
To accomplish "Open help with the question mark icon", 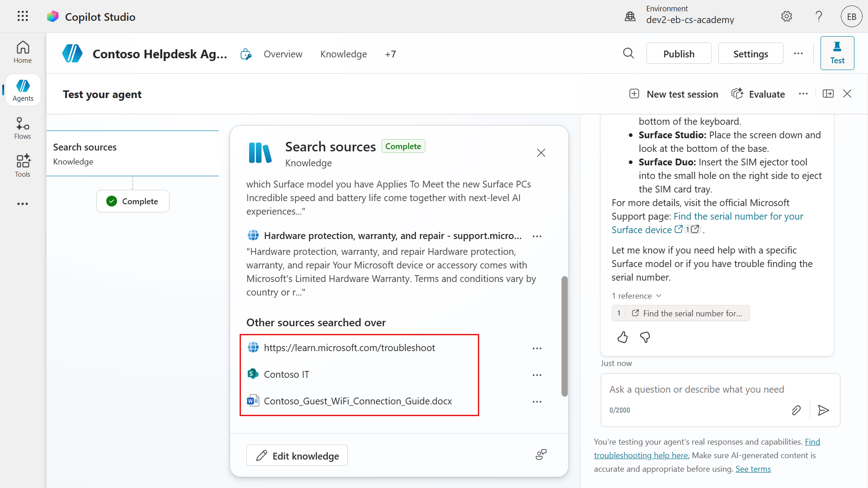I will tap(818, 16).
